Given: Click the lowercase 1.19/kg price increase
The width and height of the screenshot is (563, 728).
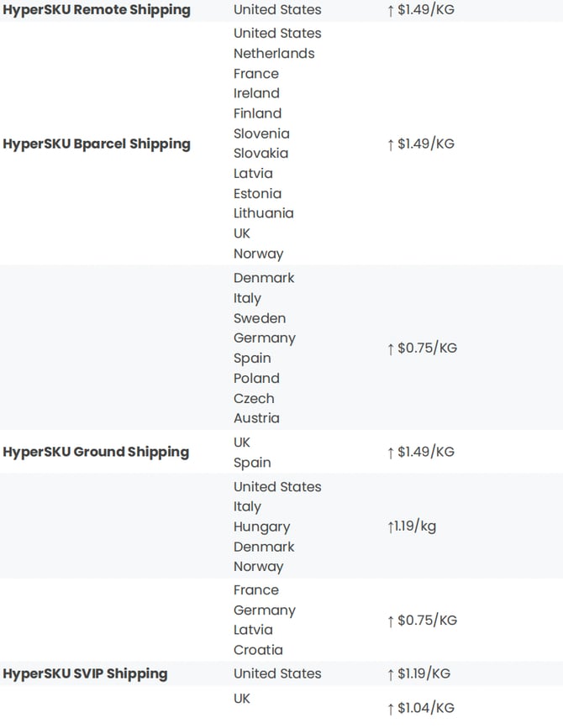Looking at the screenshot, I should point(412,526).
